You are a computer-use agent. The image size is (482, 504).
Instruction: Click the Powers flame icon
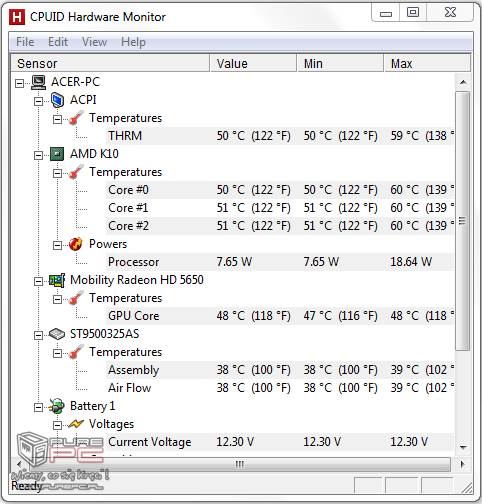point(76,244)
